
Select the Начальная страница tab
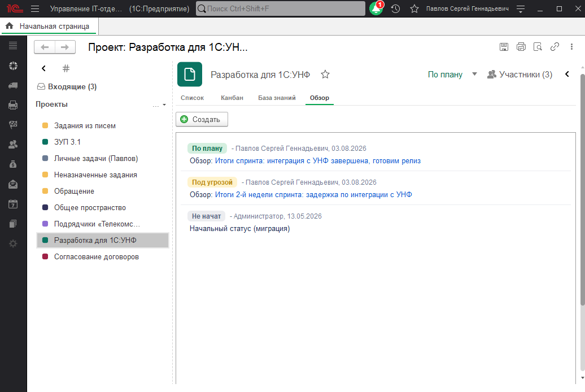coord(49,26)
